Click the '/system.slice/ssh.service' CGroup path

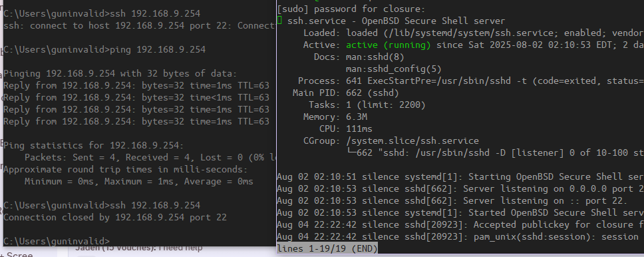pyautogui.click(x=412, y=140)
